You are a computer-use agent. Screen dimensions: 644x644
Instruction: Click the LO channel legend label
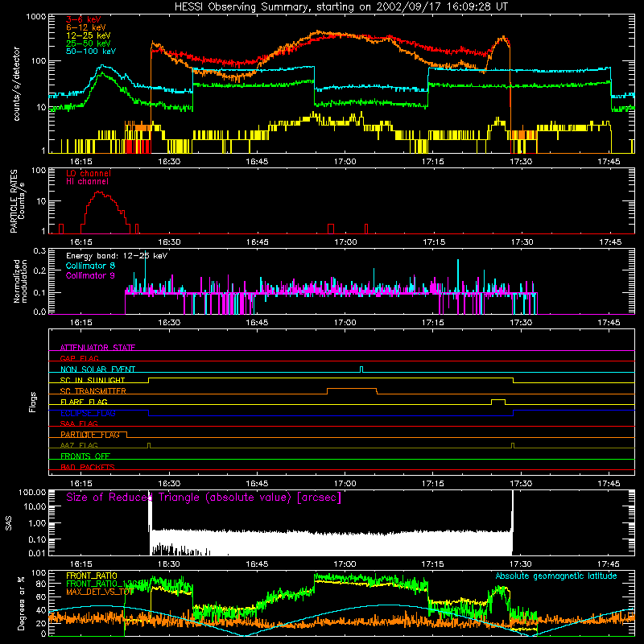pos(89,173)
